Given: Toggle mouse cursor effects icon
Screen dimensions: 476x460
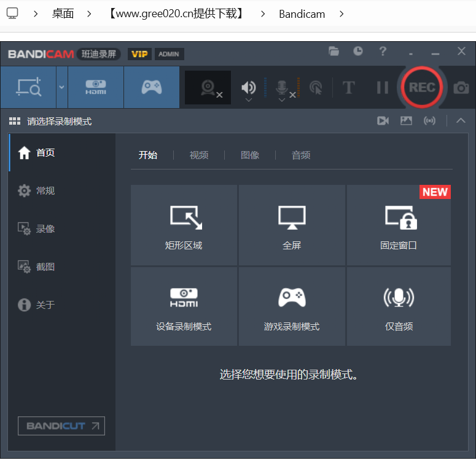Looking at the screenshot, I should pyautogui.click(x=316, y=88).
